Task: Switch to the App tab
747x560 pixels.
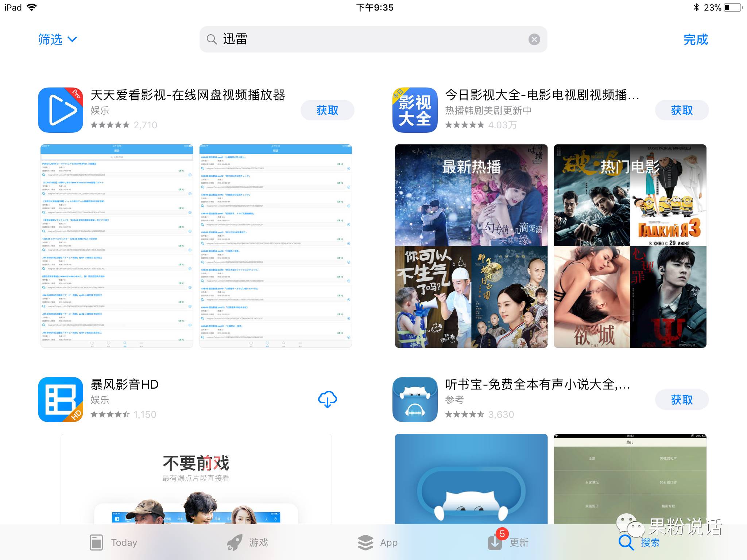Action: pos(378,542)
